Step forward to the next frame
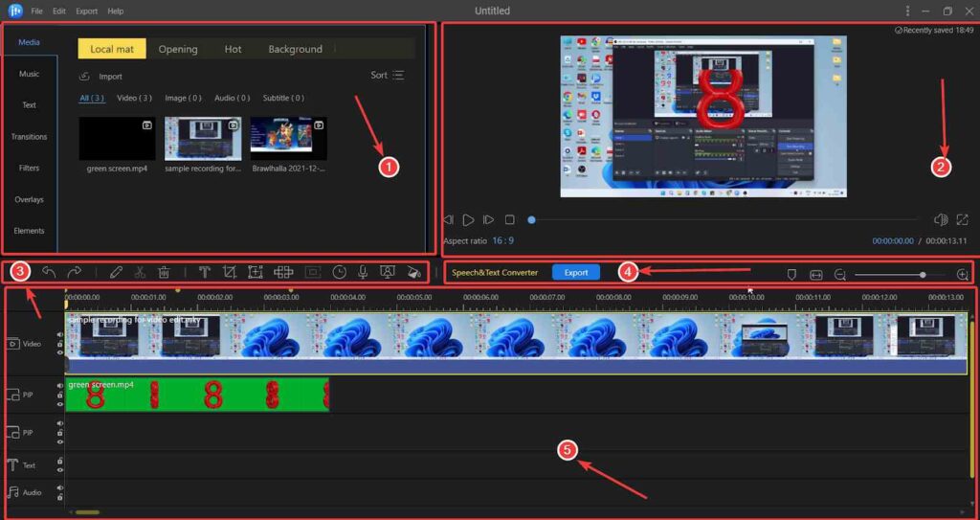The height and width of the screenshot is (520, 980). (489, 219)
